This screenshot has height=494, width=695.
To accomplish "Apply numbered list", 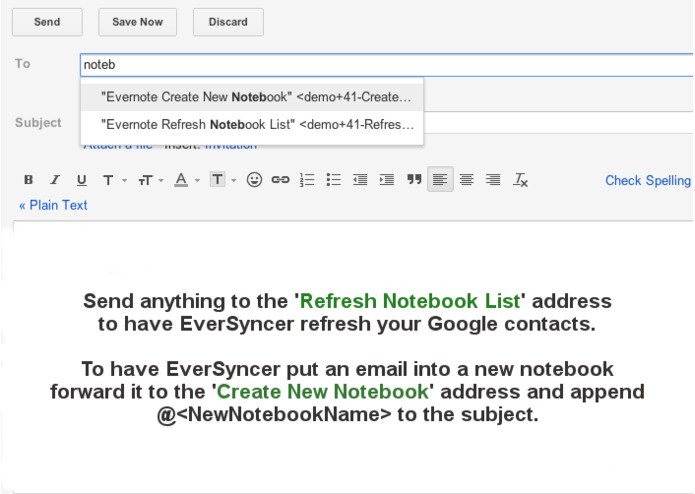I will [307, 179].
